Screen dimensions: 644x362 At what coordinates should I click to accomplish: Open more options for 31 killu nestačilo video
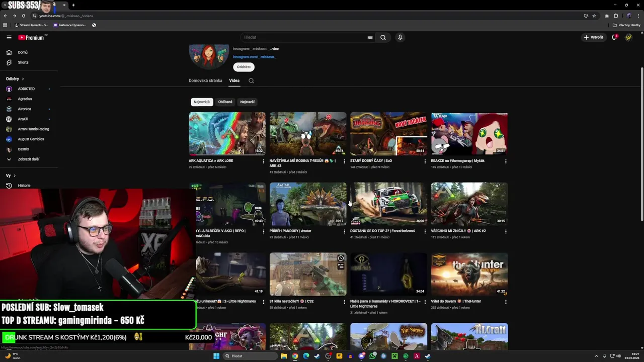coord(344,302)
